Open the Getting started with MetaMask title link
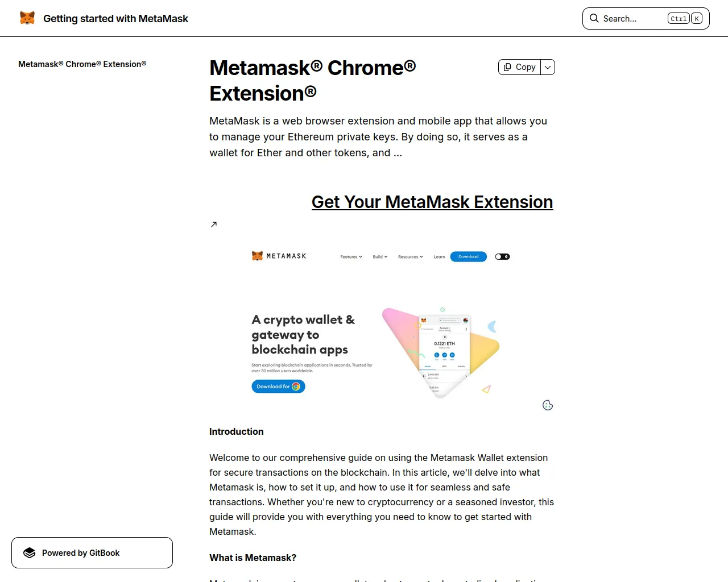 pyautogui.click(x=115, y=18)
